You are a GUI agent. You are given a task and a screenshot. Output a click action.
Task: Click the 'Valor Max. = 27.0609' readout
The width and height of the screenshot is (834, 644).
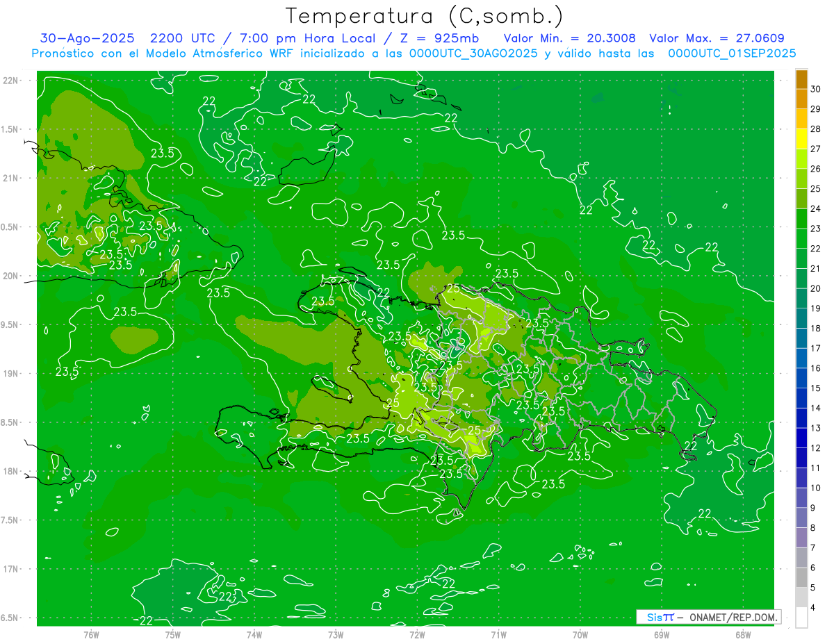[x=717, y=38]
